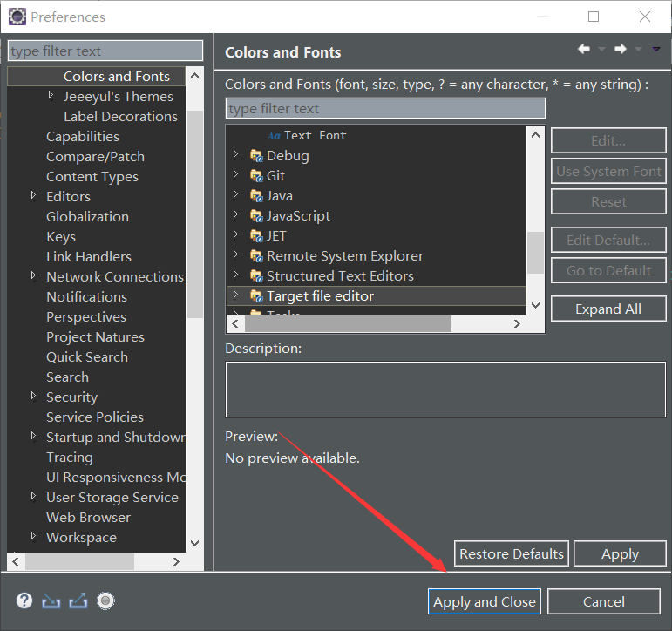Viewport: 672px width, 631px height.
Task: Open the Content Types preference page
Action: pos(92,177)
